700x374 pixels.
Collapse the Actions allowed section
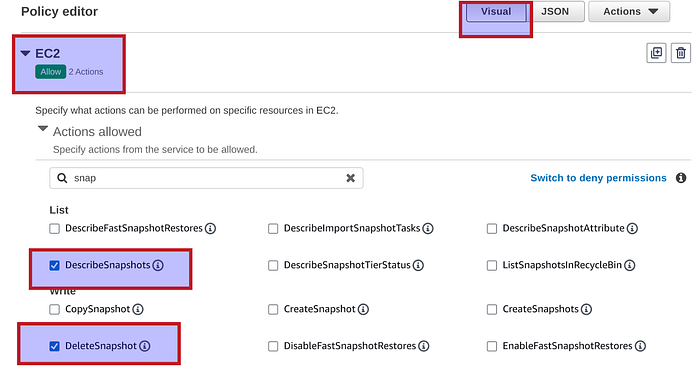coord(43,129)
